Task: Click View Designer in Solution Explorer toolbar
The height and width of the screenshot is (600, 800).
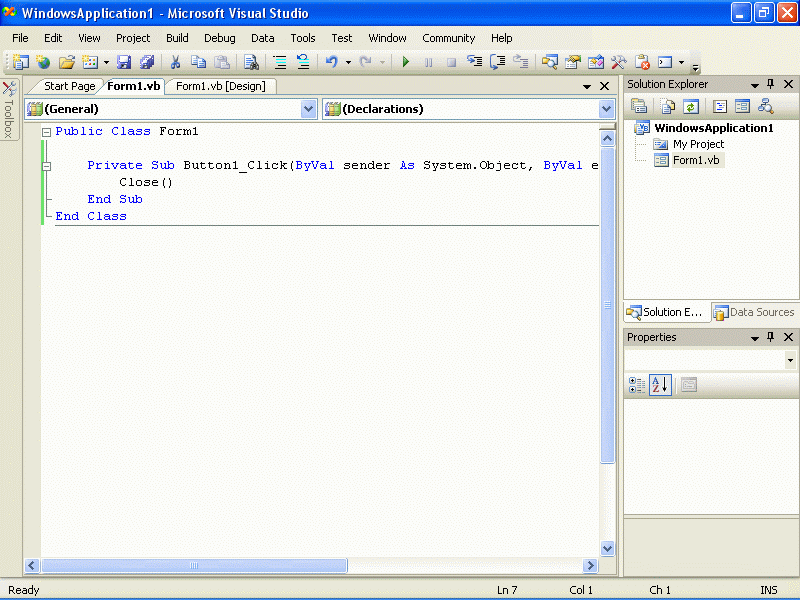Action: point(742,106)
